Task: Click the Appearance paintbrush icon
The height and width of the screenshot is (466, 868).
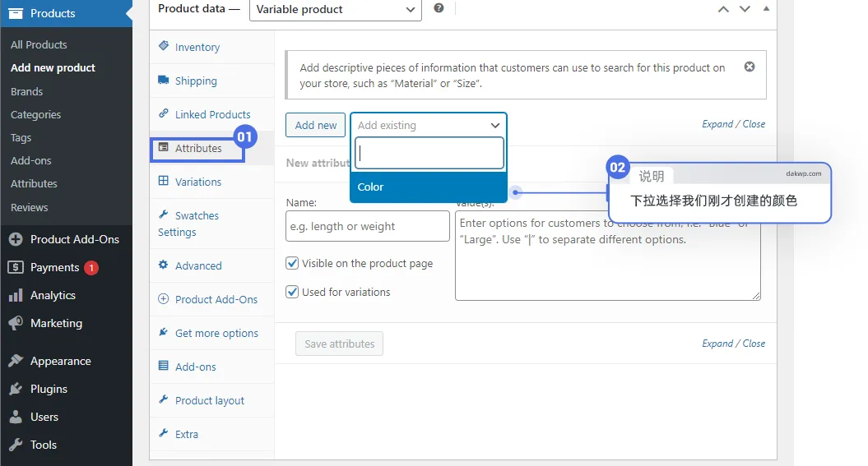Action: [x=16, y=361]
